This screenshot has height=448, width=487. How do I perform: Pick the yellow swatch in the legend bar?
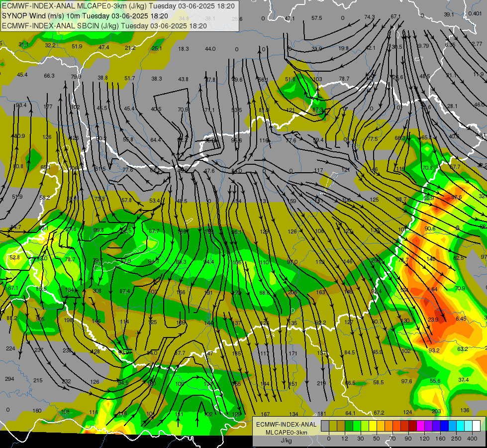(x=373, y=426)
